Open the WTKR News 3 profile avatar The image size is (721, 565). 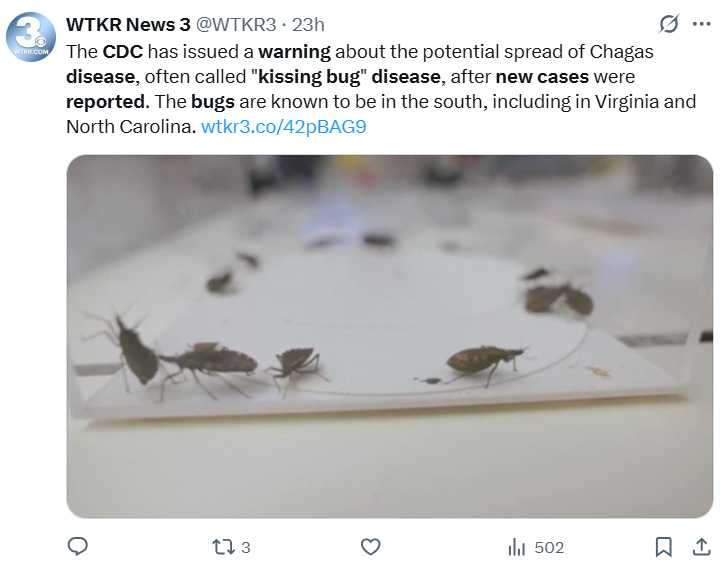(x=31, y=38)
